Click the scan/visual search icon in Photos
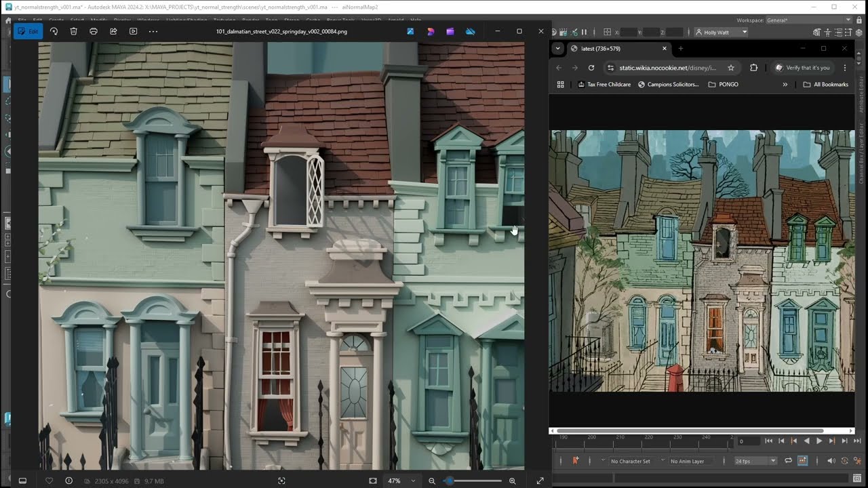 click(x=281, y=481)
